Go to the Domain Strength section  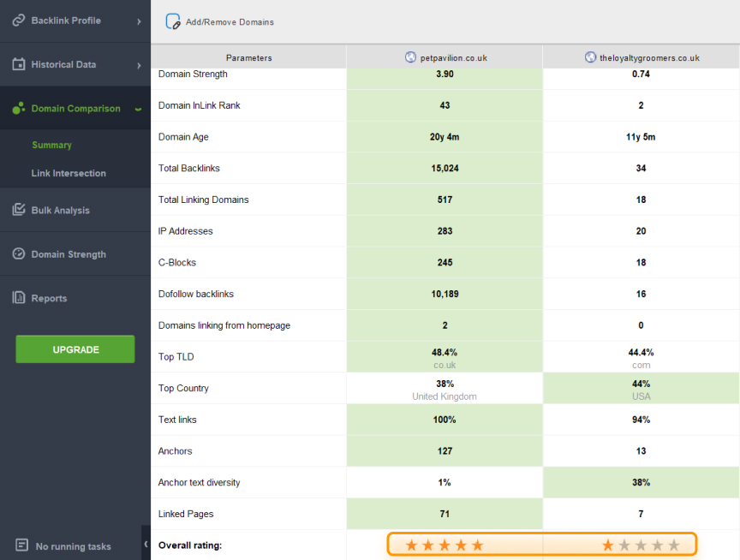[75, 253]
